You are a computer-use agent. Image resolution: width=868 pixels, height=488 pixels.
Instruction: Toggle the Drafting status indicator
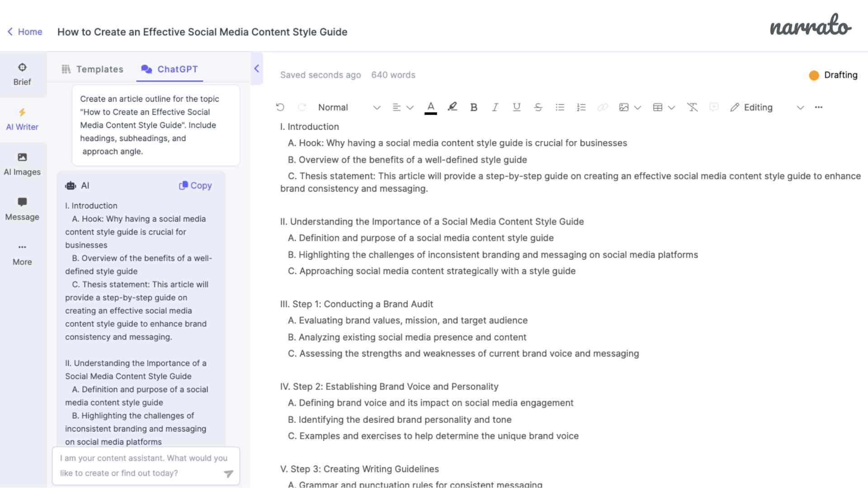[834, 75]
